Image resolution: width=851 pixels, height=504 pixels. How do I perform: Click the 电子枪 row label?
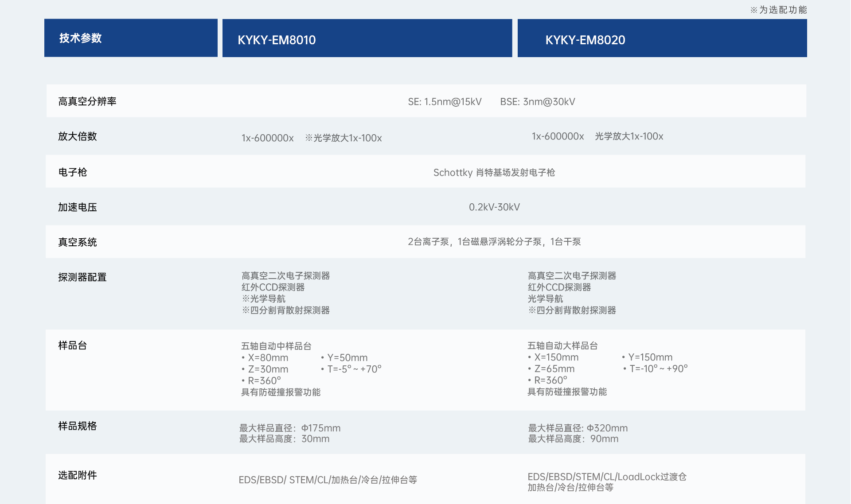(x=73, y=172)
